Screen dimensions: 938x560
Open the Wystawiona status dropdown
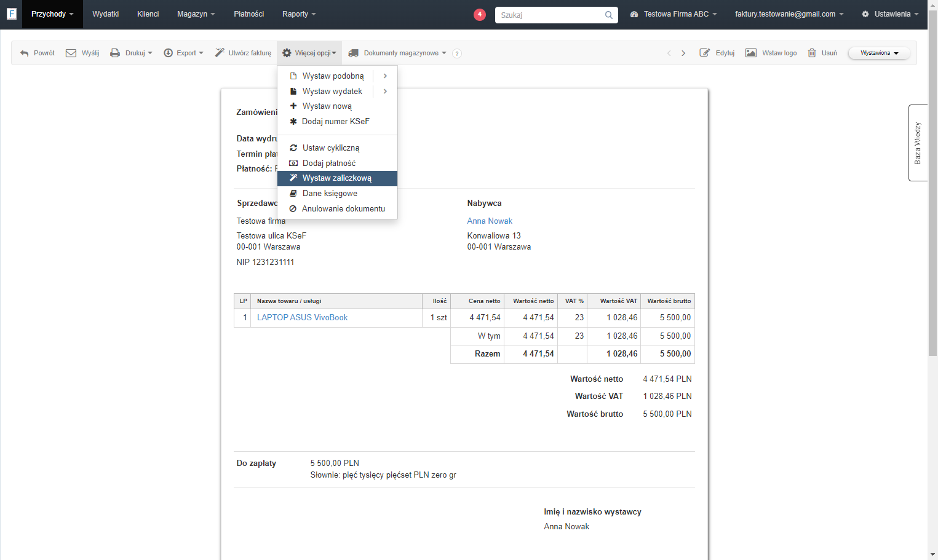pyautogui.click(x=879, y=53)
